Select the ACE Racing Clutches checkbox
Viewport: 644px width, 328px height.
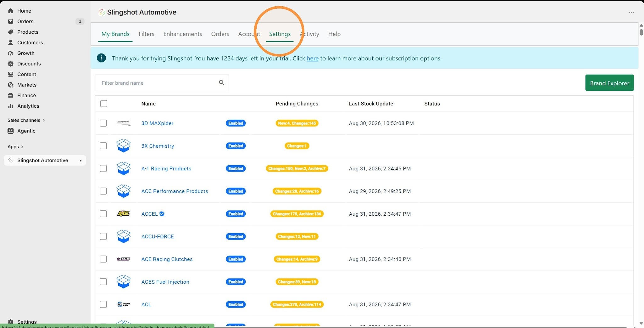point(103,259)
